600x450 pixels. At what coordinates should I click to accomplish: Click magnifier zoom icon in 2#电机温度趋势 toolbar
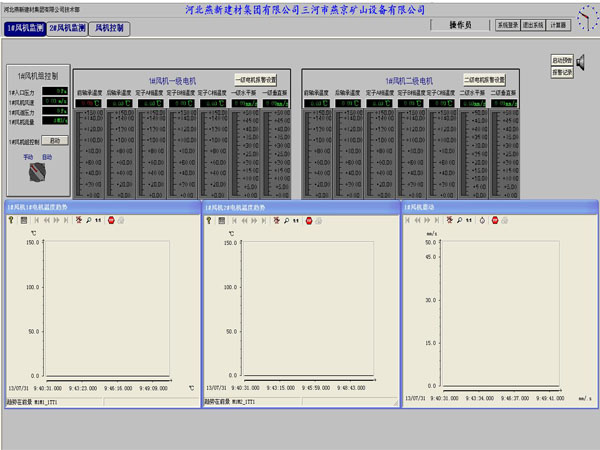(286, 219)
